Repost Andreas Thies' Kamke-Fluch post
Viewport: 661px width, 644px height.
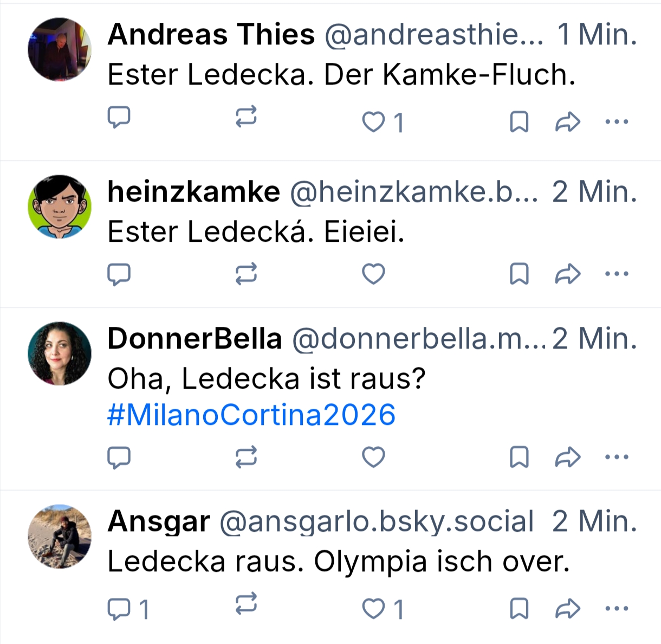(246, 117)
